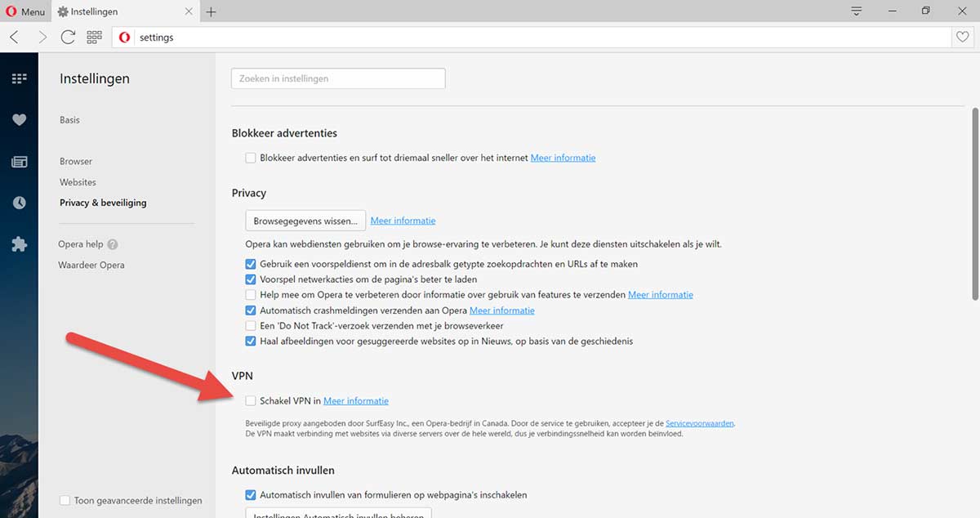Click the Opera logo in address bar

point(125,37)
